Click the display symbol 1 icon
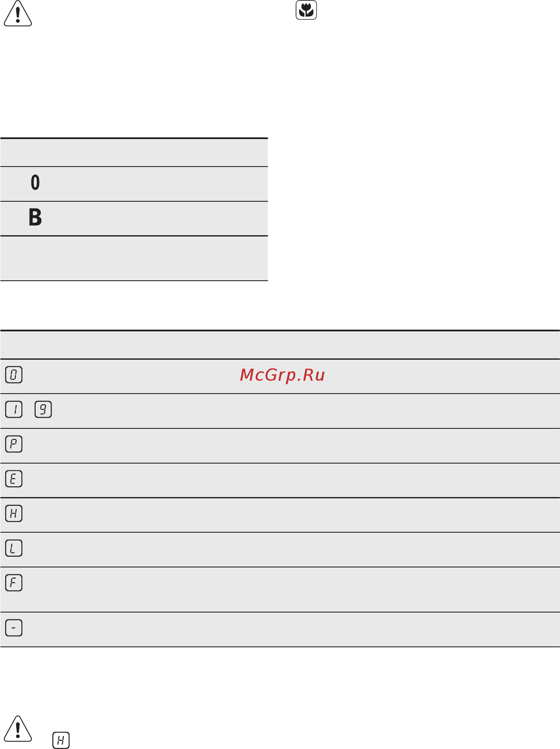The image size is (560, 749). (14, 410)
